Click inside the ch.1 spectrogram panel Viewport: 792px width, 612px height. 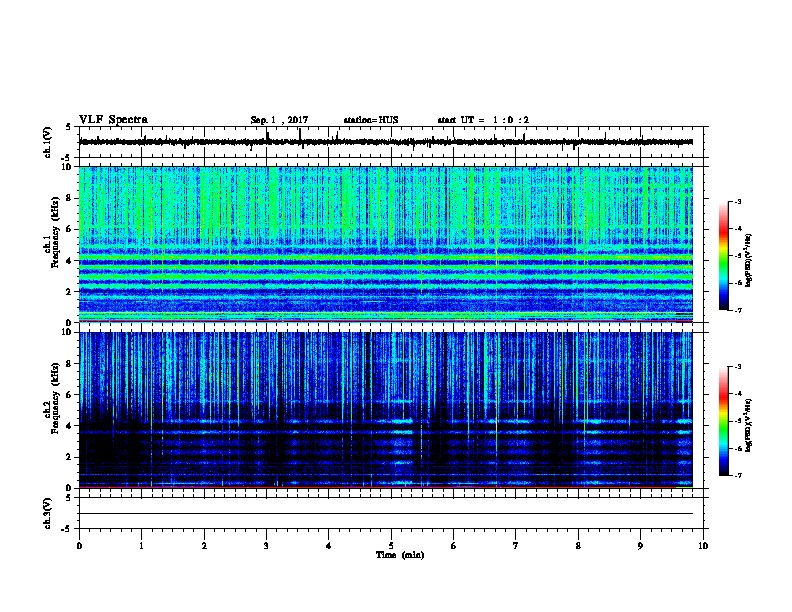click(386, 244)
